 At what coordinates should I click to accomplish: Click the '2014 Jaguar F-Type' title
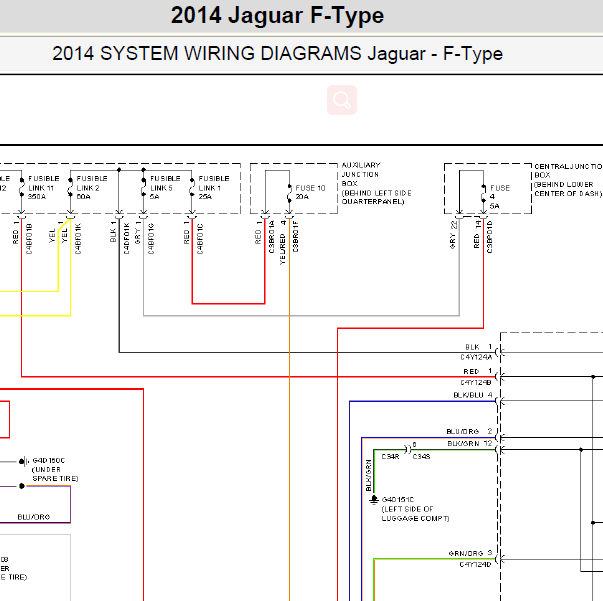click(x=277, y=16)
